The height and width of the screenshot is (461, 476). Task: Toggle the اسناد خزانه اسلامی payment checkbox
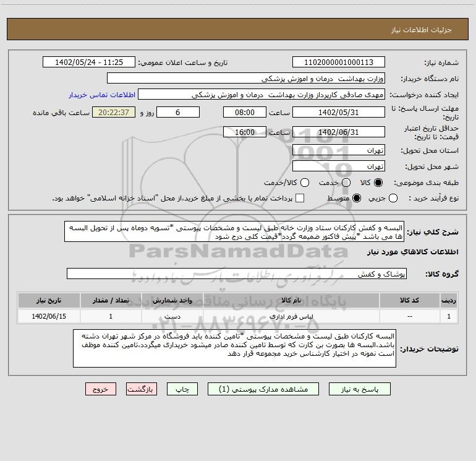(x=300, y=198)
